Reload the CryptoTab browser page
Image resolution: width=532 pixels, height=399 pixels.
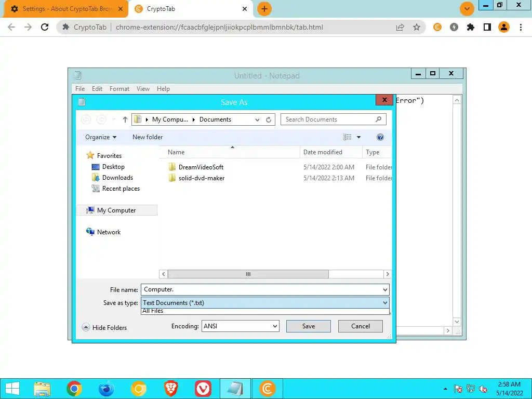pyautogui.click(x=45, y=27)
